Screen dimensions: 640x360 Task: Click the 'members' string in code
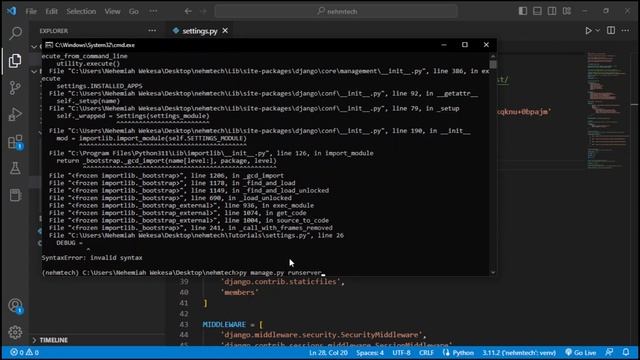(x=240, y=292)
